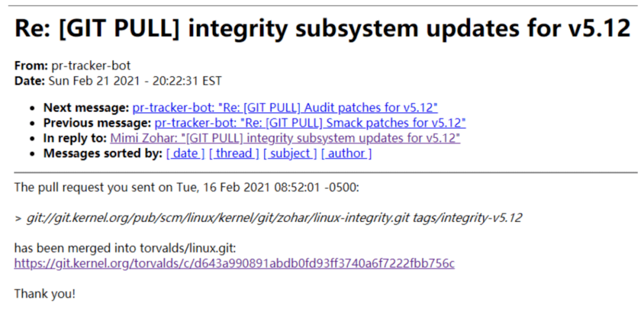Screen dimensions: 644x309
Task: Click the Thank you! closing text
Action: 45,294
